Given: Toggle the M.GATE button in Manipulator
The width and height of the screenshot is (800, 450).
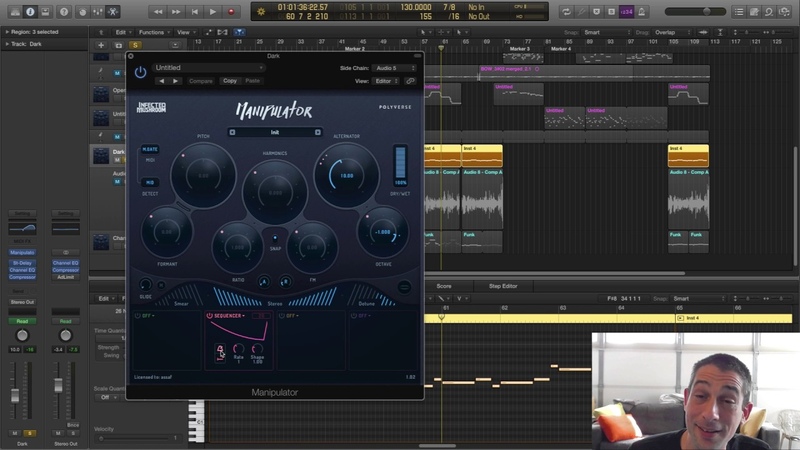Looking at the screenshot, I should point(150,149).
